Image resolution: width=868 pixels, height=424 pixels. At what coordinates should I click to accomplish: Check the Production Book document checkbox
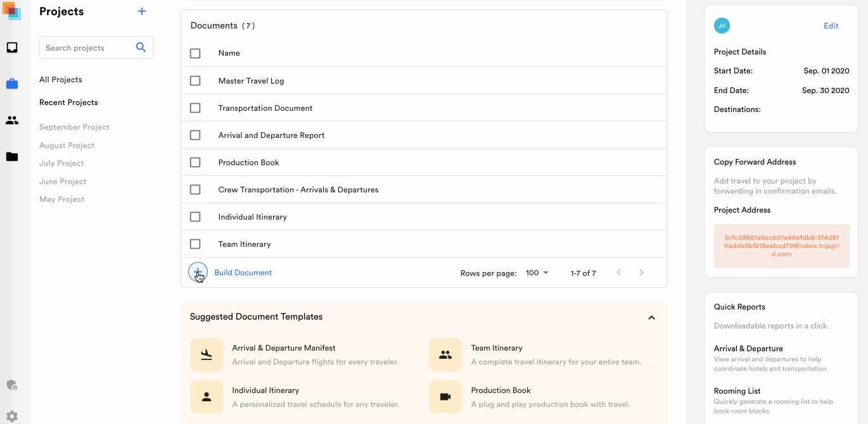pos(195,162)
